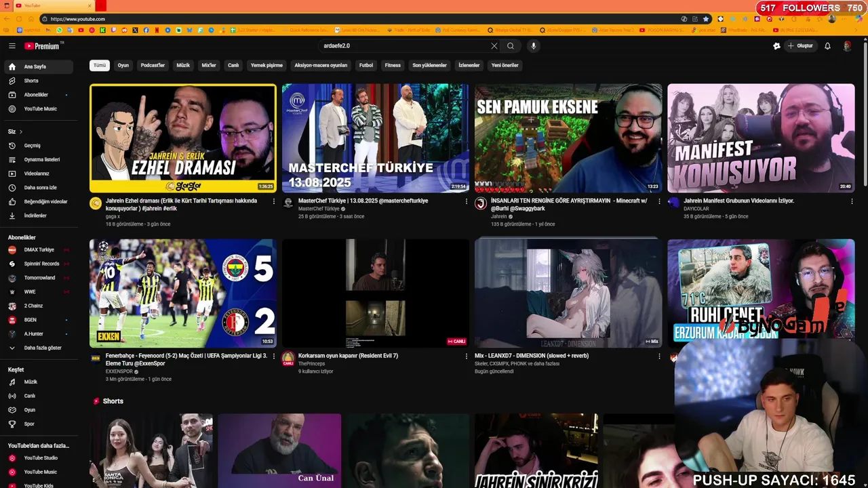Expand the Siz section

click(x=16, y=131)
